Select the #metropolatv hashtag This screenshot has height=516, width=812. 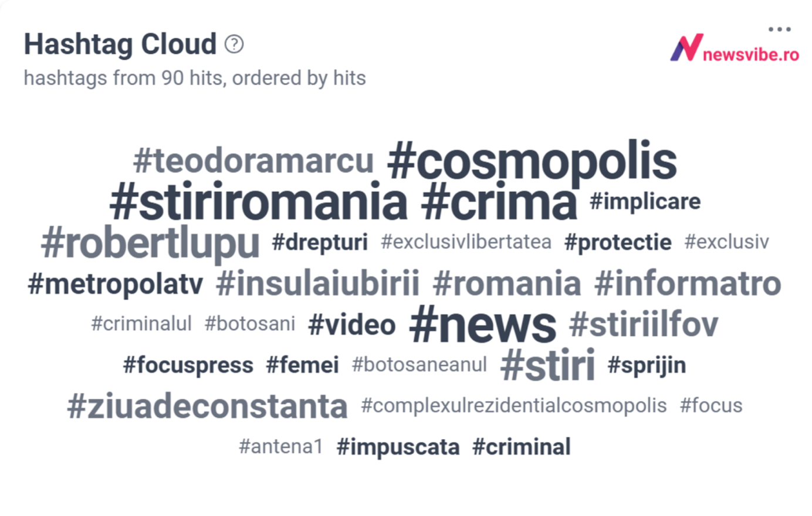pos(116,284)
